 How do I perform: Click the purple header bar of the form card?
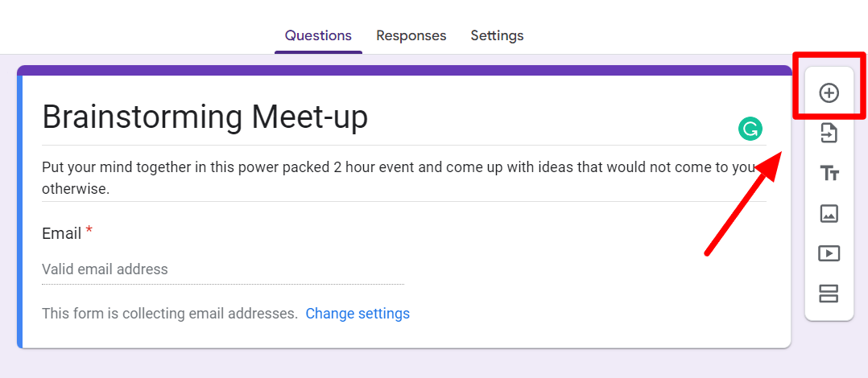point(403,70)
